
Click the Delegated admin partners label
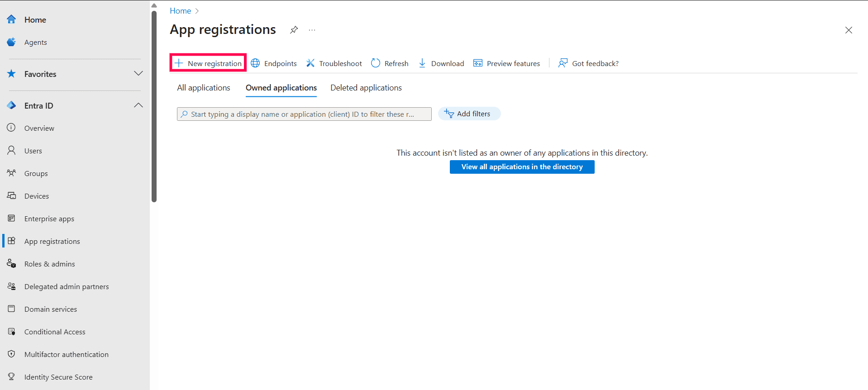click(x=67, y=286)
